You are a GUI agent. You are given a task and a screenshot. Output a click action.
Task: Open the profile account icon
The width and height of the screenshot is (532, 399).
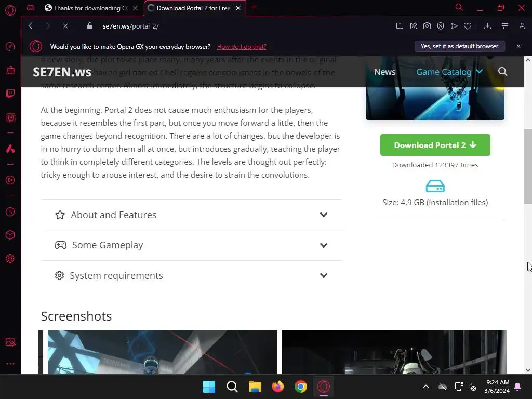click(x=522, y=26)
